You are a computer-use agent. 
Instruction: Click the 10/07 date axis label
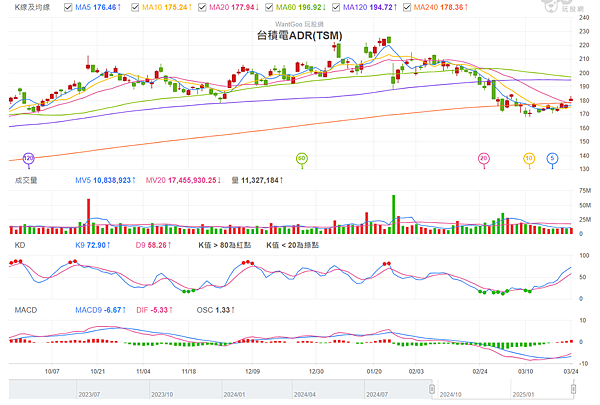pos(52,371)
